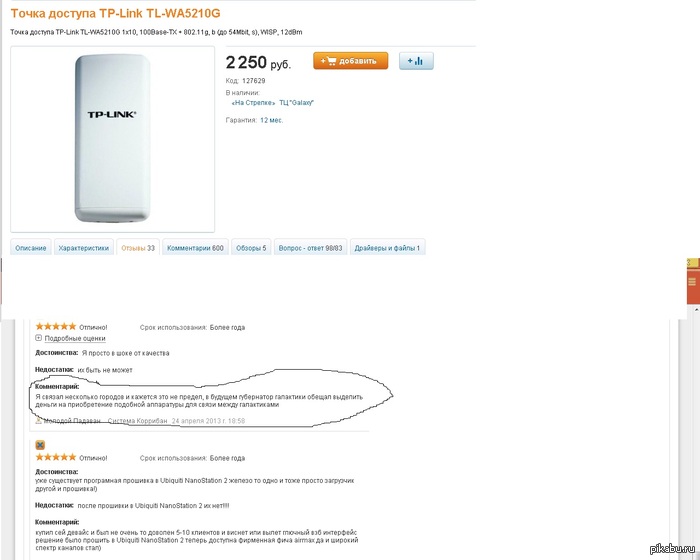The height and width of the screenshot is (560, 700).
Task: Expand 'Подробные оценки' plus icon
Action: [39, 338]
